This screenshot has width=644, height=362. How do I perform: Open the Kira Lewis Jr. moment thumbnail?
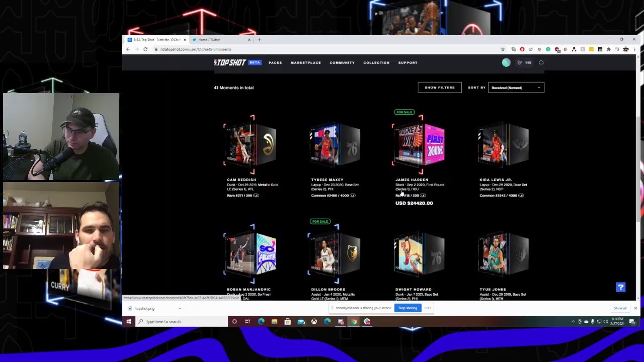click(503, 145)
